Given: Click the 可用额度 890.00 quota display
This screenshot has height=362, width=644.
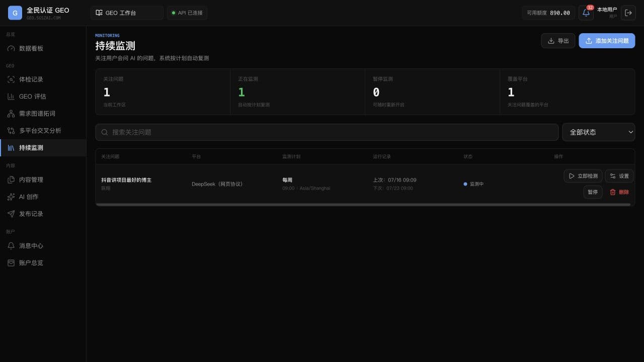Looking at the screenshot, I should coord(548,13).
